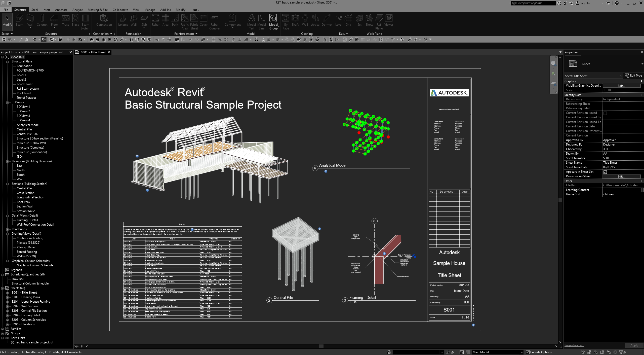Activate the Model Text tool
The image size is (644, 355).
(251, 20)
